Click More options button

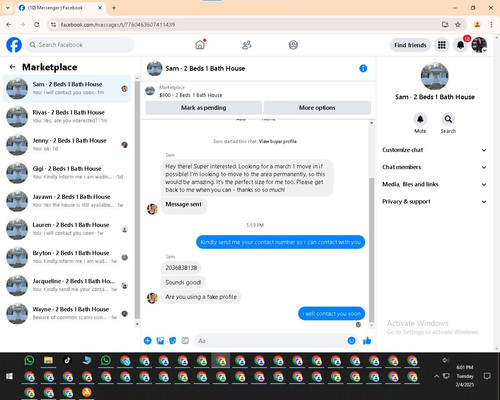317,108
